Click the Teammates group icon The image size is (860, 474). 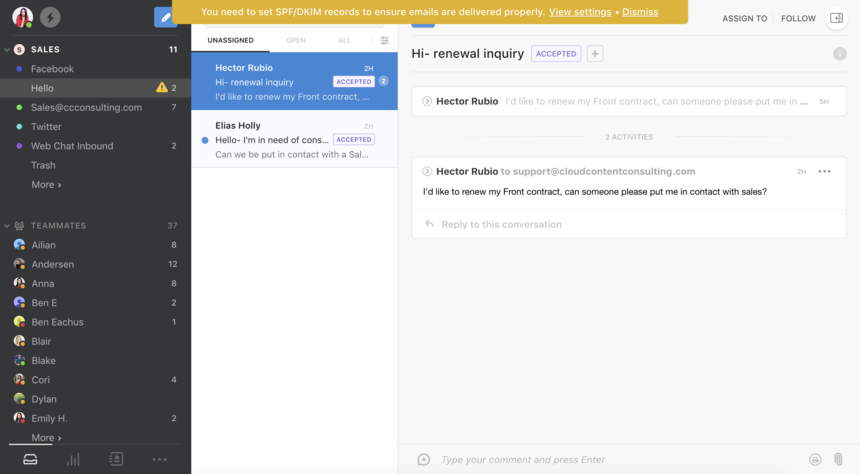pos(19,225)
